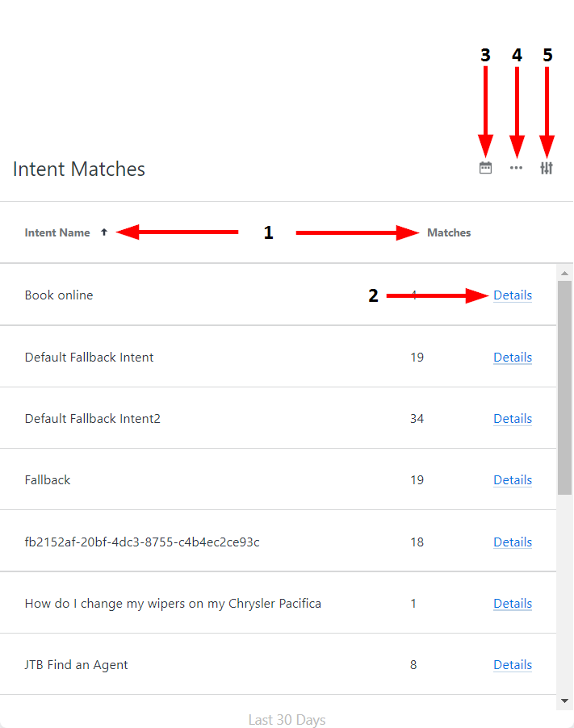This screenshot has width=574, height=728.
Task: Open the filter sliders settings icon
Action: (547, 168)
